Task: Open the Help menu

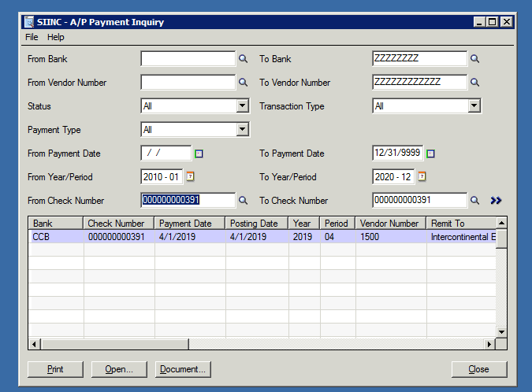Action: coord(55,37)
